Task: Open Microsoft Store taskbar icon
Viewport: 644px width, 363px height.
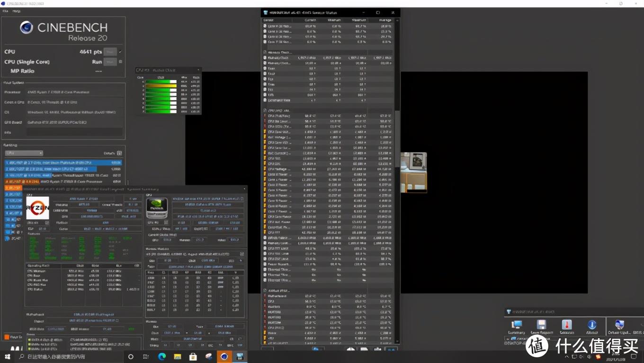Action: 193,357
